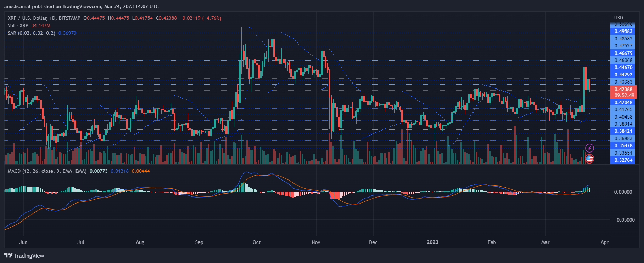Click price level 0.43383 on the axis
The width and height of the screenshot is (644, 263).
[x=623, y=82]
